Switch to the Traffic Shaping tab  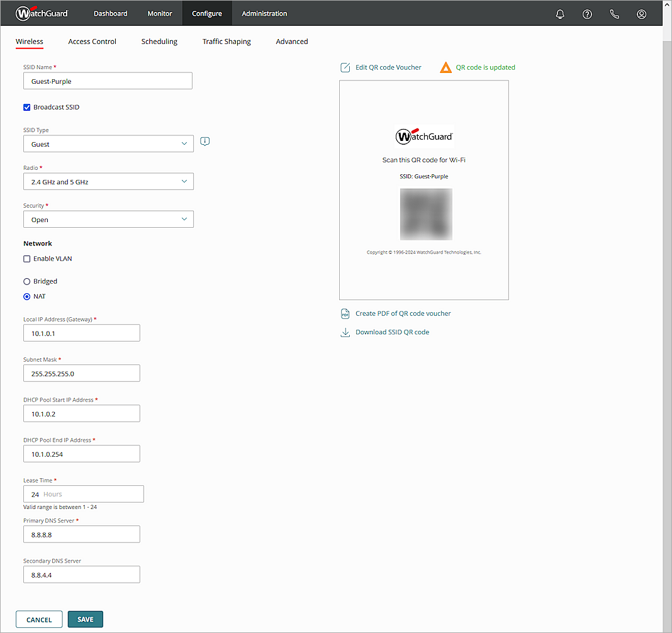click(x=227, y=42)
